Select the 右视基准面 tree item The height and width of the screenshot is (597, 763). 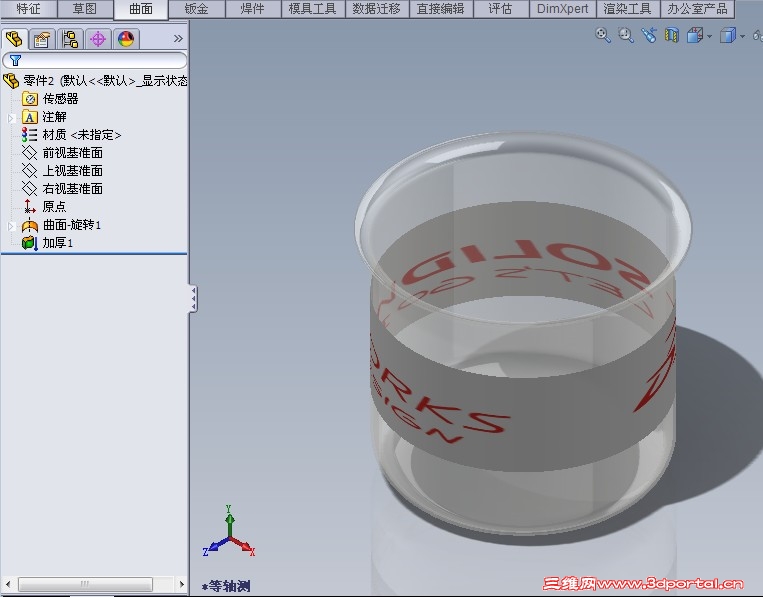[62, 189]
